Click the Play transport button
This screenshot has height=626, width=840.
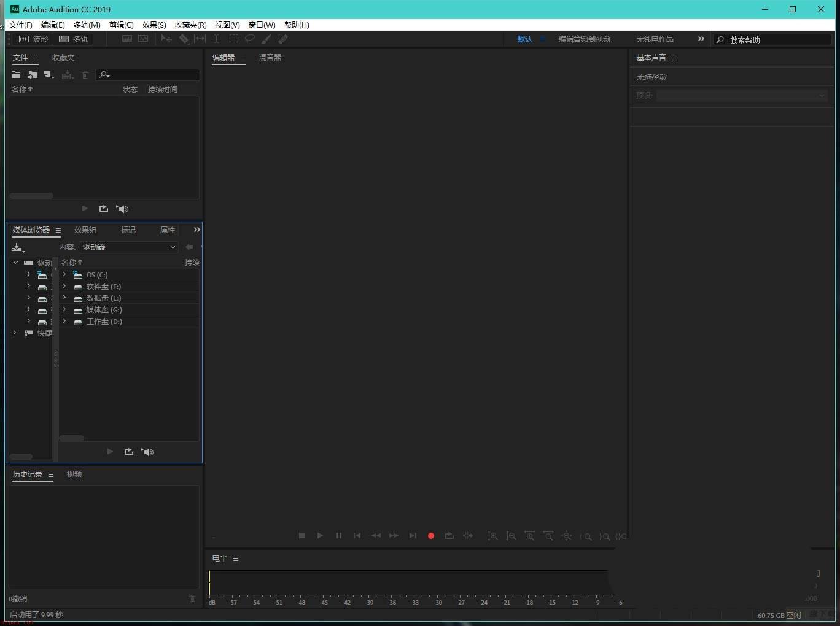(x=320, y=536)
